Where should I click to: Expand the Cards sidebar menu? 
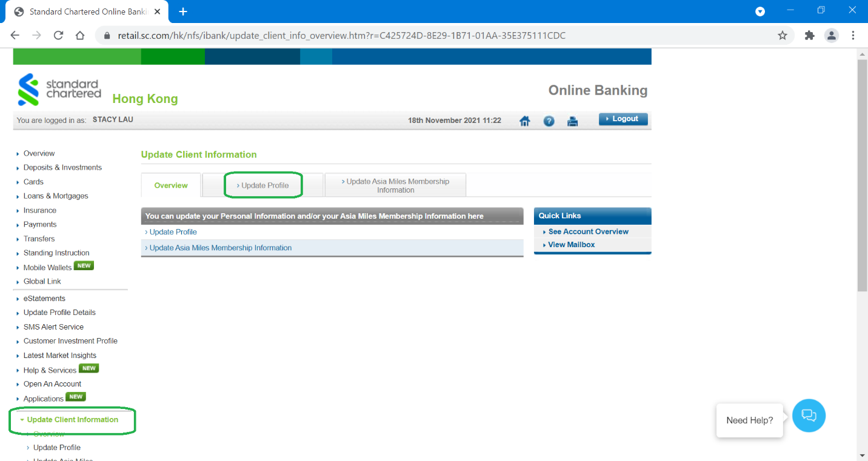tap(33, 182)
